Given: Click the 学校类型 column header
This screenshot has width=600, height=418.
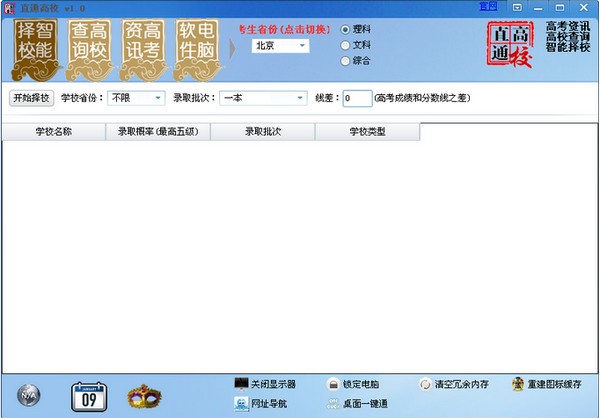Looking at the screenshot, I should 367,132.
